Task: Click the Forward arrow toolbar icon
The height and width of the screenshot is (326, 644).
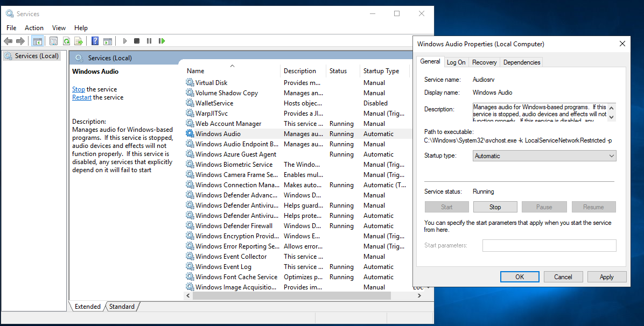Action: click(x=20, y=41)
